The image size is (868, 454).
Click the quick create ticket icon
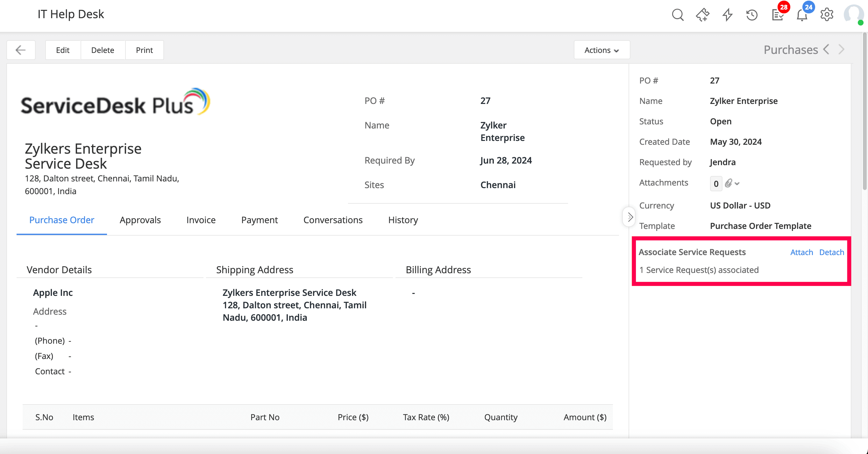(x=702, y=15)
